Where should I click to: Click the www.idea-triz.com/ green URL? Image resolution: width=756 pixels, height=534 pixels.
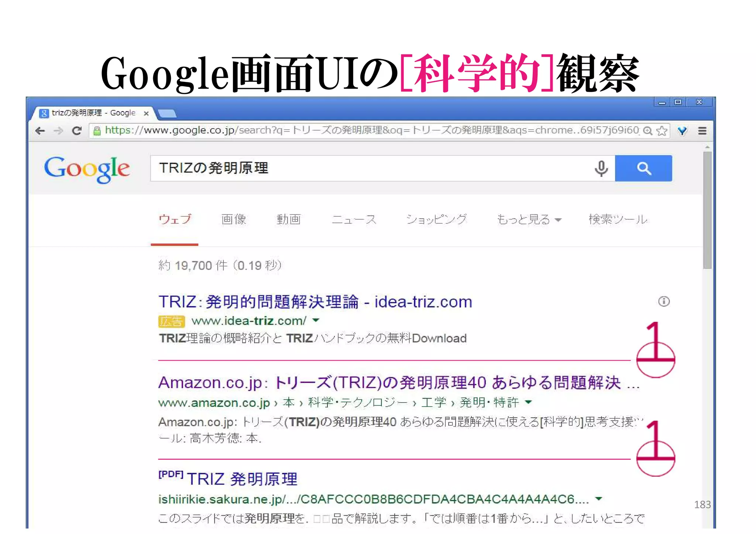[249, 321]
